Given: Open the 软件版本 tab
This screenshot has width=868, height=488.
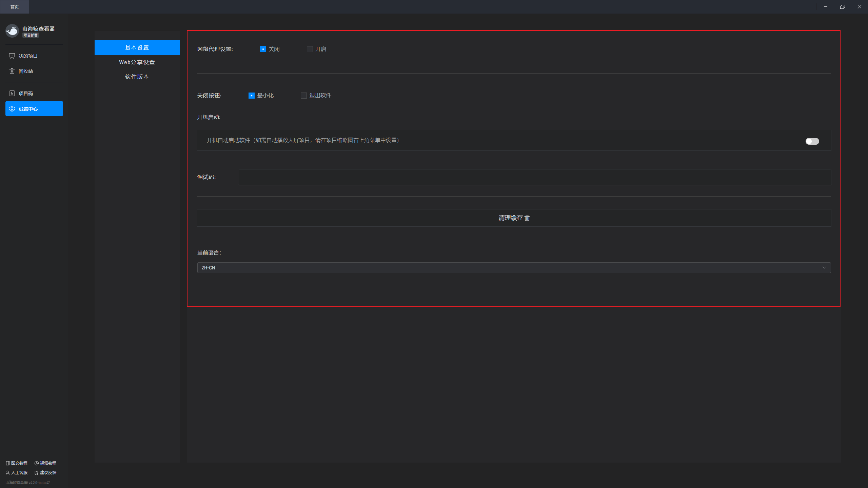Looking at the screenshot, I should pos(137,77).
